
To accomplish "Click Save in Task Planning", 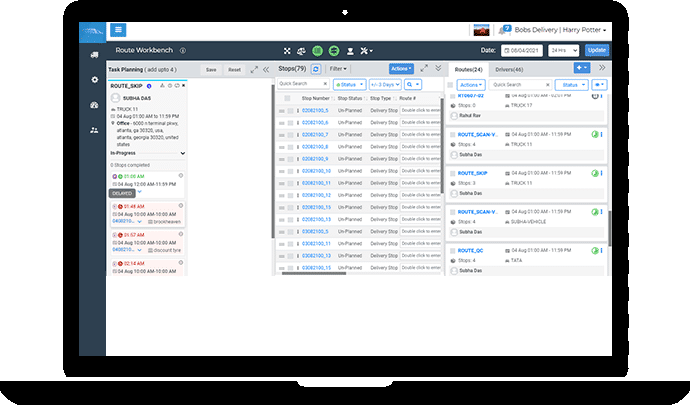I will click(211, 70).
